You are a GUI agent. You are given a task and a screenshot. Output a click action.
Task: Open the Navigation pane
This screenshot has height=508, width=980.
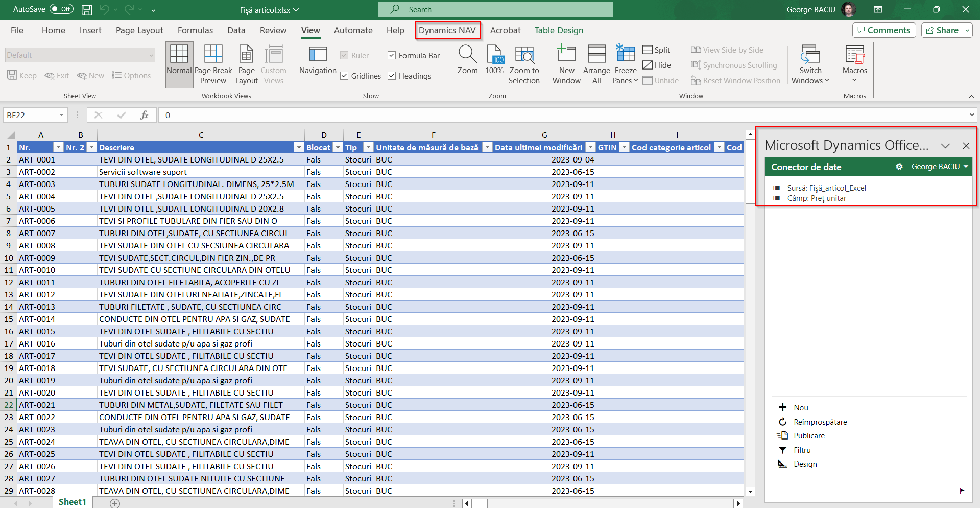318,60
